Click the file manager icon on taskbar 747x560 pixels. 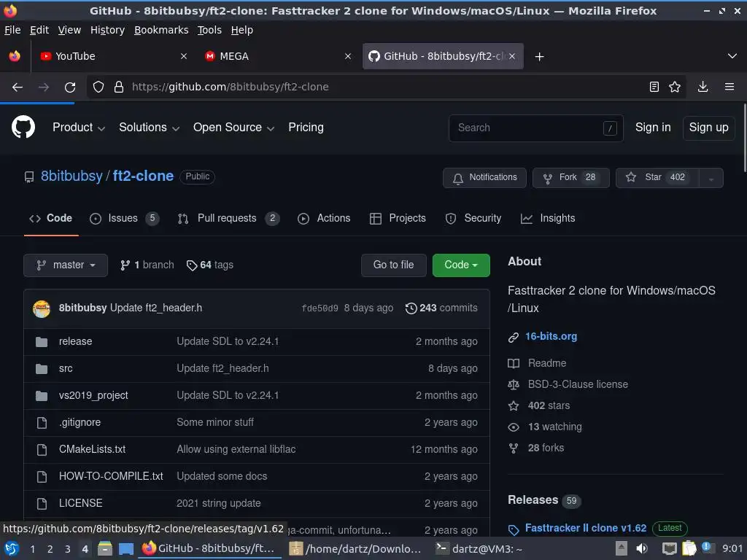click(x=105, y=548)
